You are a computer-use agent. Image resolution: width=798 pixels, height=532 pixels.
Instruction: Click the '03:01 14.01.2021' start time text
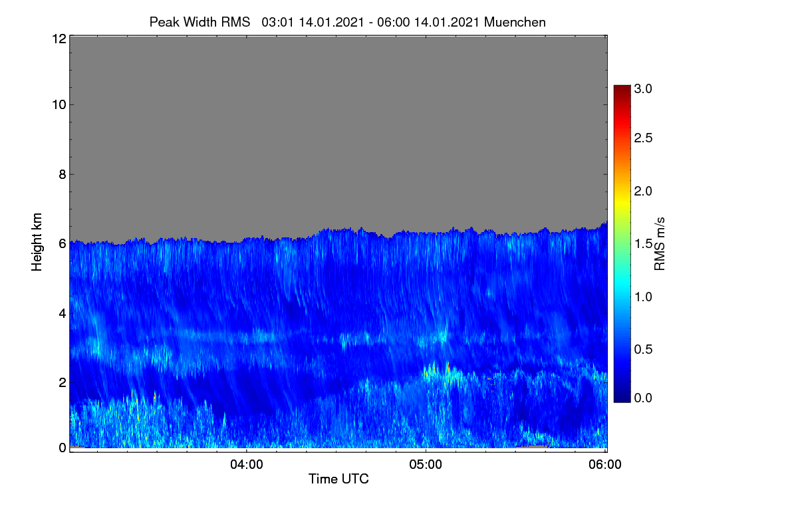(313, 22)
